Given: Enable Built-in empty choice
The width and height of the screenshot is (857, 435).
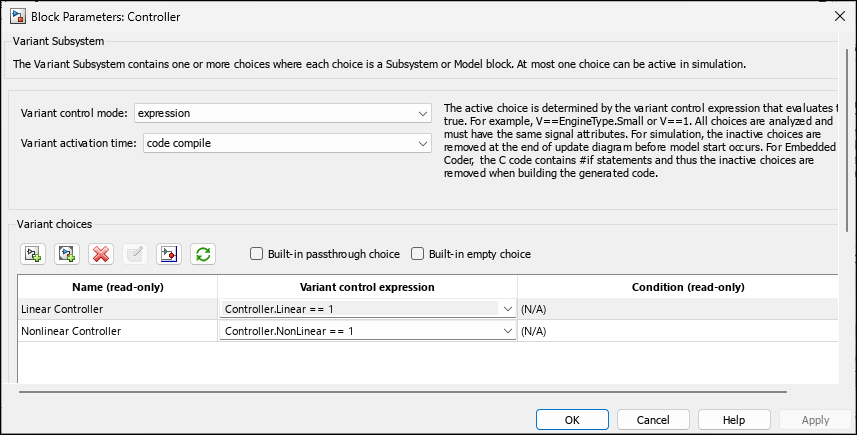Looking at the screenshot, I should coord(418,254).
